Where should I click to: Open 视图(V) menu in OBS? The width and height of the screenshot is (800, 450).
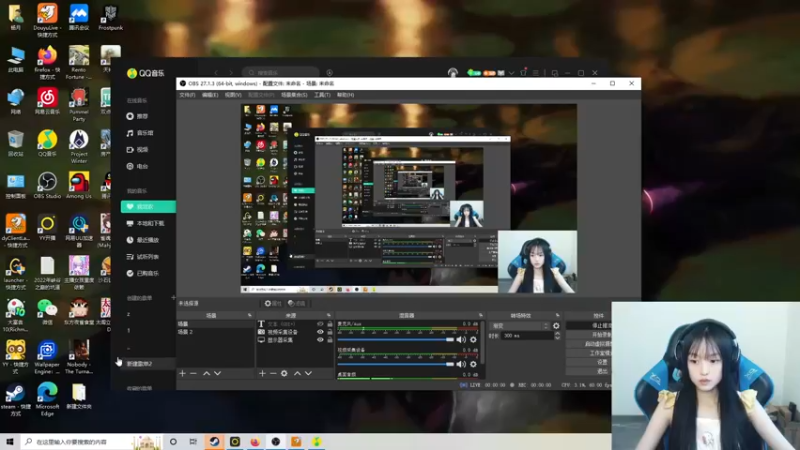[x=233, y=95]
